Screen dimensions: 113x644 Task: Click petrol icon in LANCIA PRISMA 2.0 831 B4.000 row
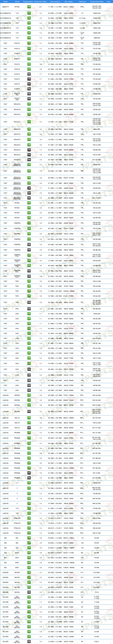point(29,468)
